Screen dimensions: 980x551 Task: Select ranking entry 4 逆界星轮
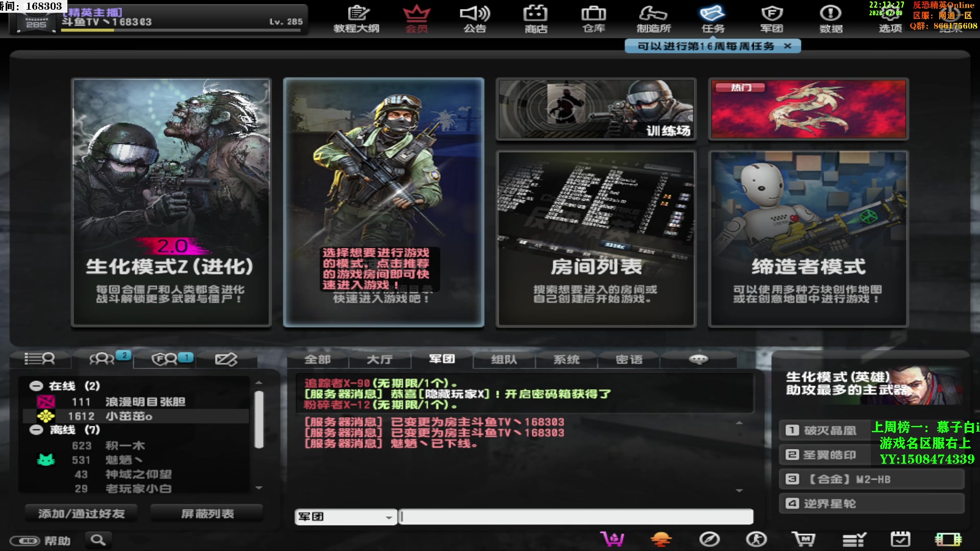872,504
